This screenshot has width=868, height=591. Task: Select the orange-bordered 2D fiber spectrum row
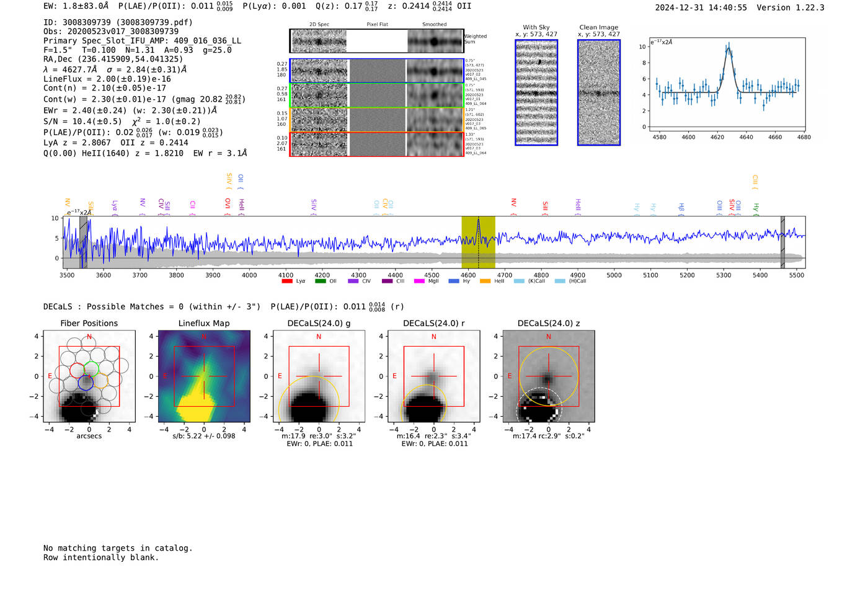click(376, 119)
